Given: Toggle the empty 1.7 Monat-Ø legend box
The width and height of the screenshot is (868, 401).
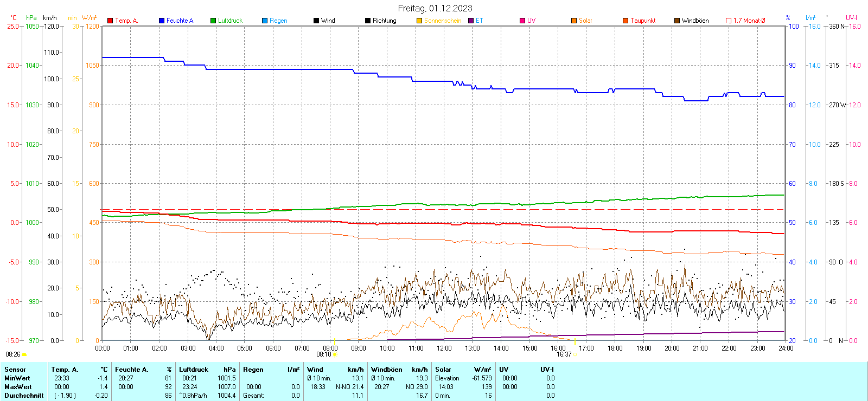Looking at the screenshot, I should [729, 21].
